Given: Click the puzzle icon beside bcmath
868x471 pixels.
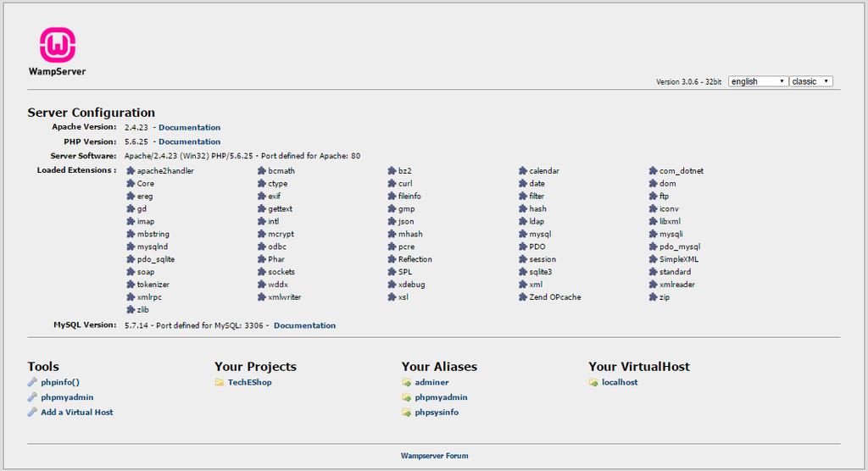Looking at the screenshot, I should coord(262,170).
